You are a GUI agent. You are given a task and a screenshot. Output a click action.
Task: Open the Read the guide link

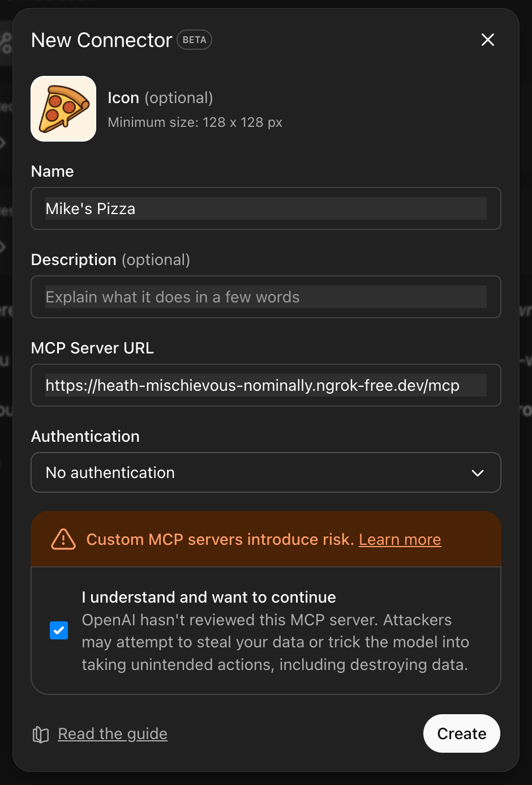(113, 734)
